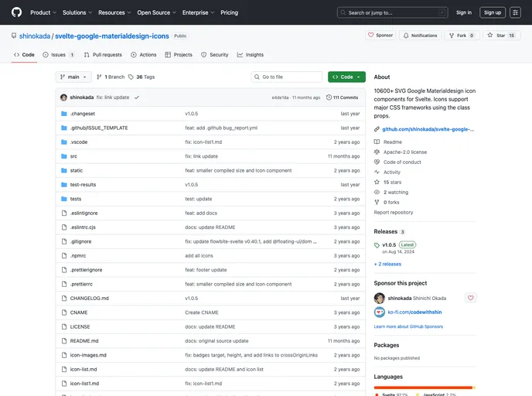Image resolution: width=532 pixels, height=396 pixels.
Task: Click the Languages color bar
Action: [x=424, y=387]
